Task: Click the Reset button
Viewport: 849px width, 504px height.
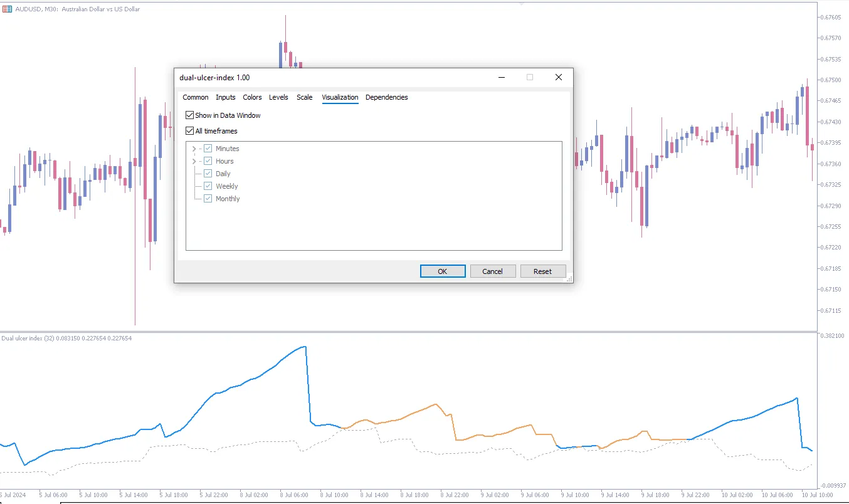Action: pos(542,271)
